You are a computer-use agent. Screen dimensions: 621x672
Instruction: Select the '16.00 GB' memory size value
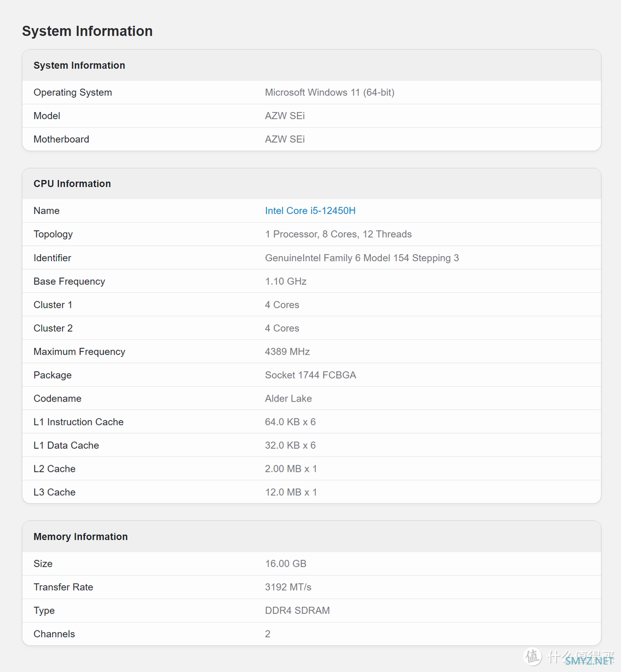click(286, 564)
